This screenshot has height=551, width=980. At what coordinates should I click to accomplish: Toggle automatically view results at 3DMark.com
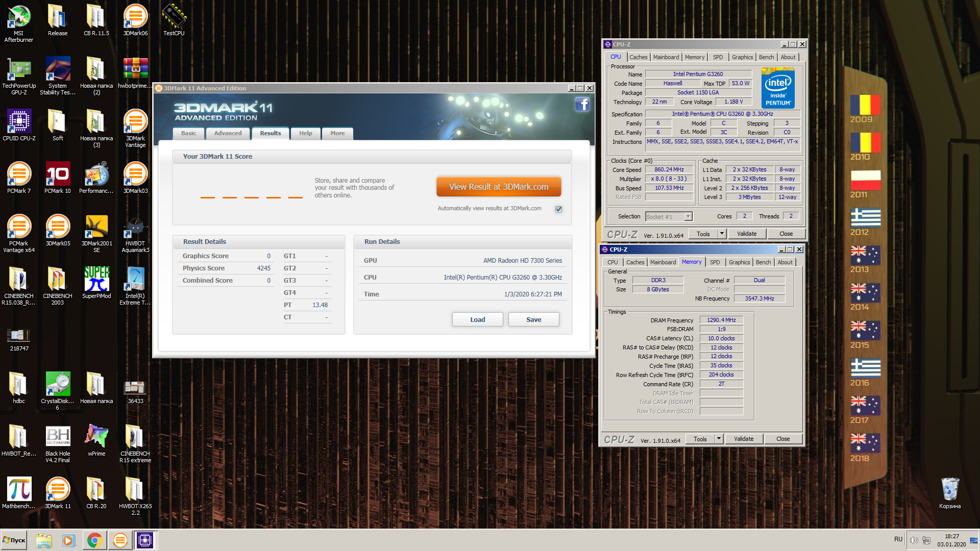tap(559, 209)
